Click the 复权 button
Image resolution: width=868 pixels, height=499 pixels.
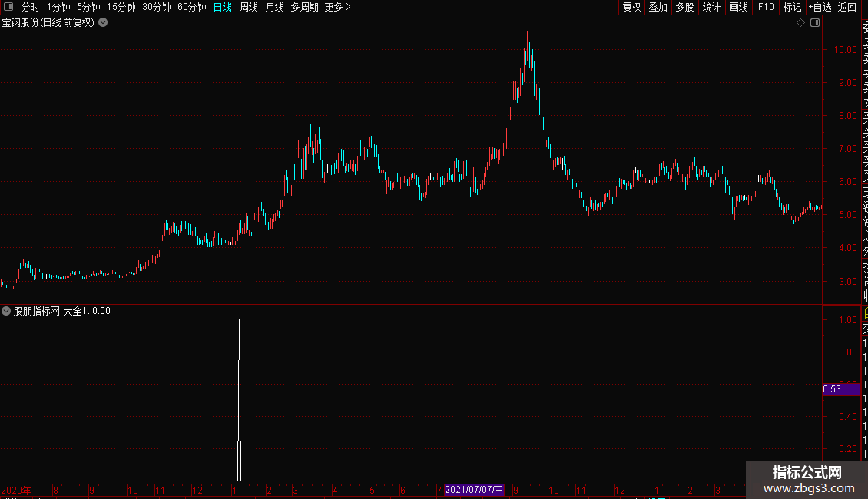tap(631, 7)
